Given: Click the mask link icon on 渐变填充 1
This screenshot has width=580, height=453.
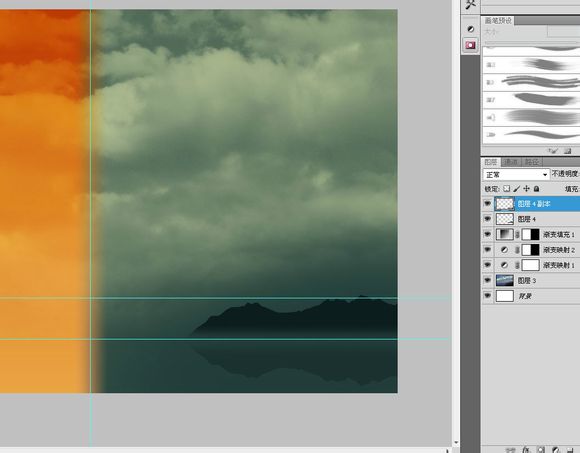Looking at the screenshot, I should 517,234.
